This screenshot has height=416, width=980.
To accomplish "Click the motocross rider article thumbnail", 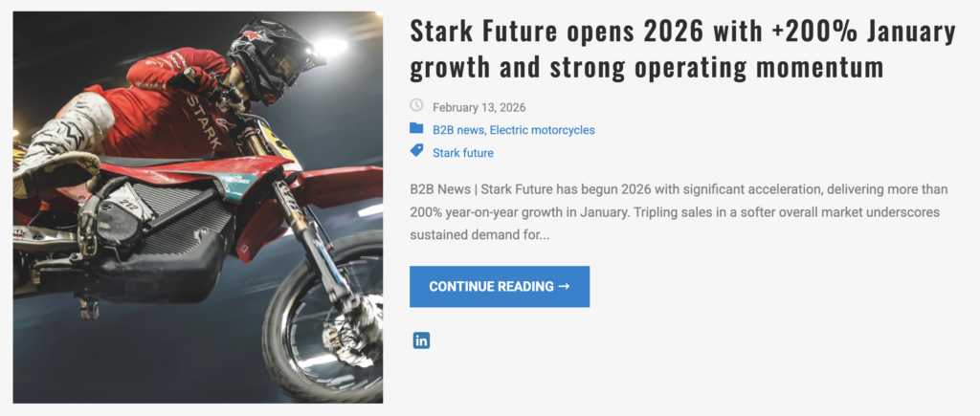I will 198,208.
